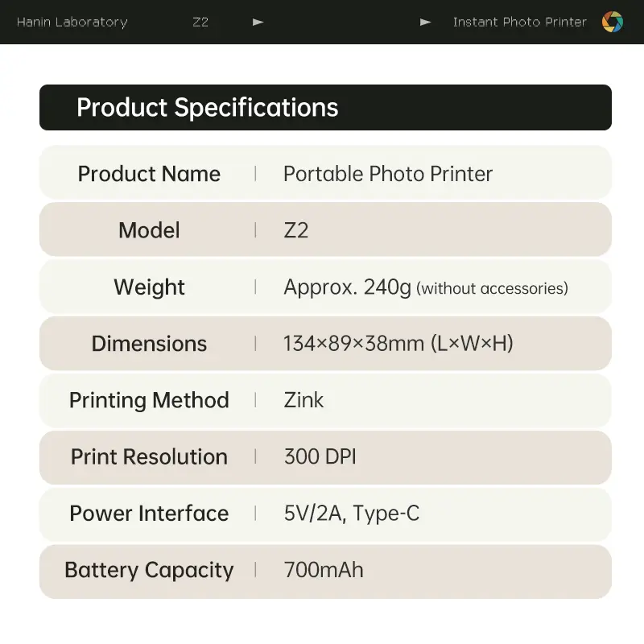Screen dimensions: 644x644
Task: Click the Printing Method label
Action: coord(149,400)
